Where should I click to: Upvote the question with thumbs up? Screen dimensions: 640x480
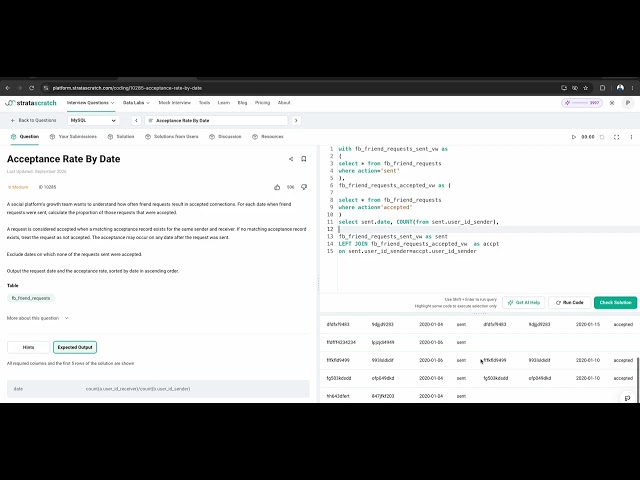pos(277,187)
